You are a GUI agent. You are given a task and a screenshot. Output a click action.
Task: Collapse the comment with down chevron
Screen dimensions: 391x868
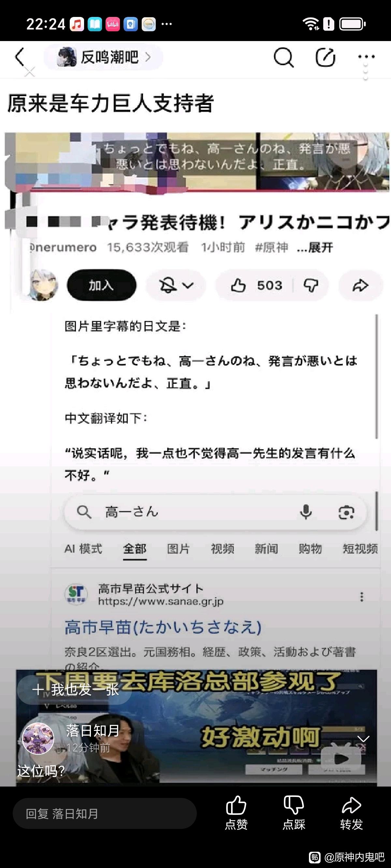(x=363, y=739)
